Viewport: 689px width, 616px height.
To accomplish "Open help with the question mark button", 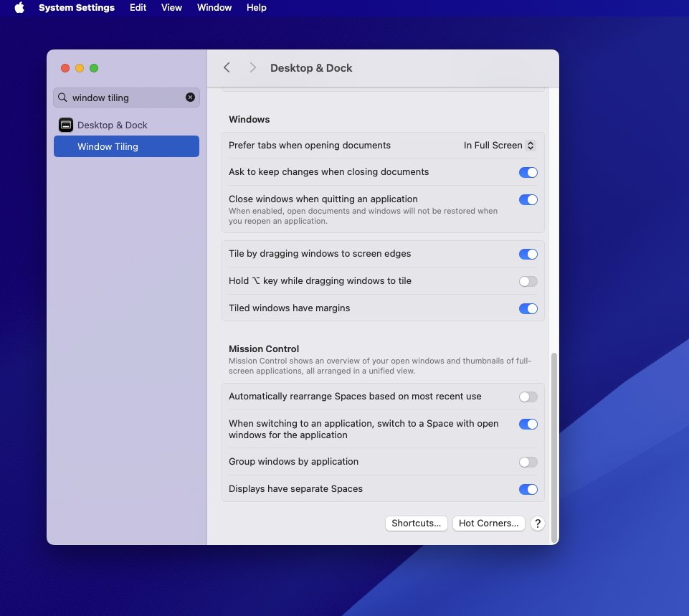I will tap(538, 523).
